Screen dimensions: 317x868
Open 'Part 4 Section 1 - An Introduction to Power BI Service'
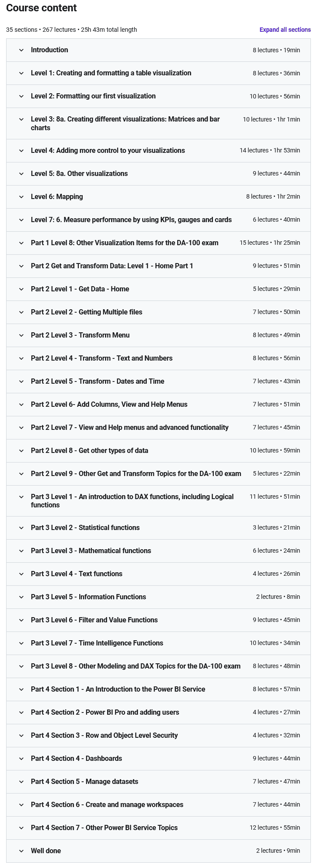(118, 689)
